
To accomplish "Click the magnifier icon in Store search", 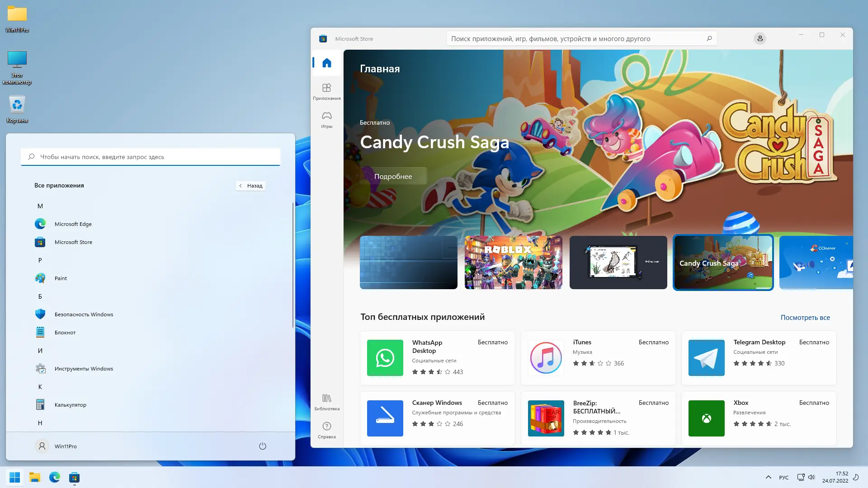I will [709, 39].
